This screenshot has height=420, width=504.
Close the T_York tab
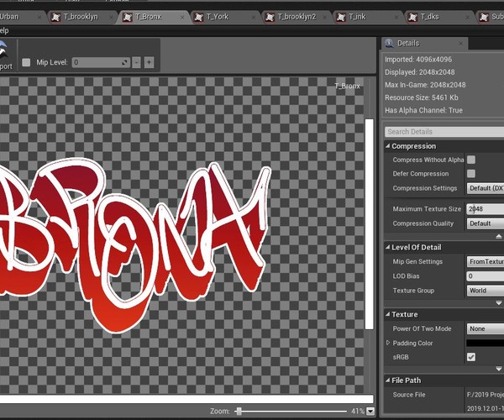tap(254, 18)
